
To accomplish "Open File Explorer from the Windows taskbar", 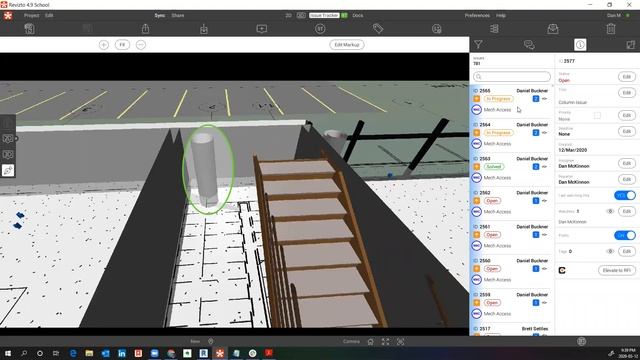I will 89,353.
